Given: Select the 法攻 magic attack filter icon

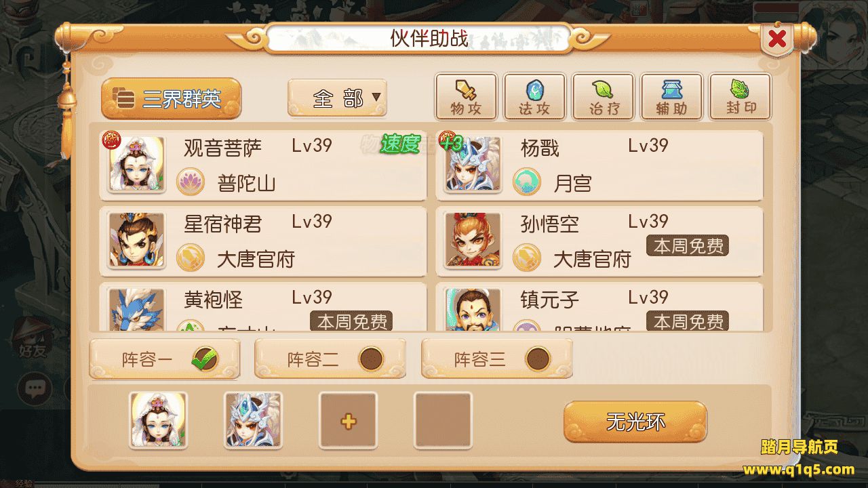Looking at the screenshot, I should click(x=534, y=97).
